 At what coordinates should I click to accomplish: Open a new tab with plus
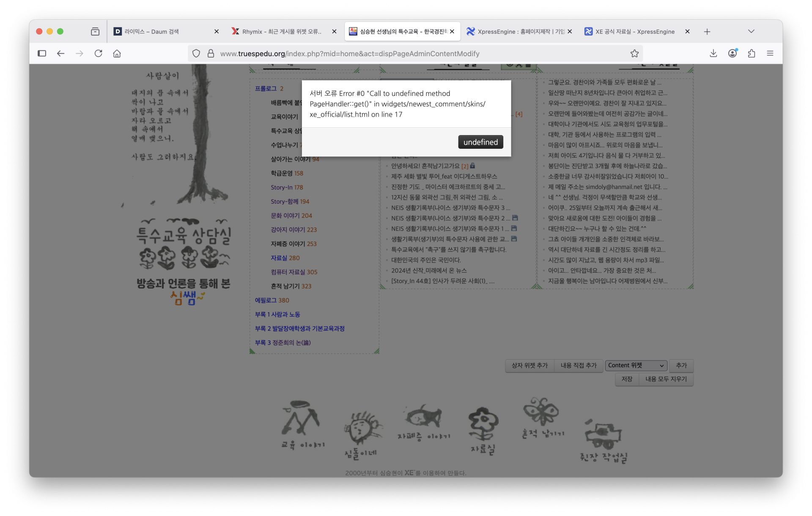click(x=707, y=31)
